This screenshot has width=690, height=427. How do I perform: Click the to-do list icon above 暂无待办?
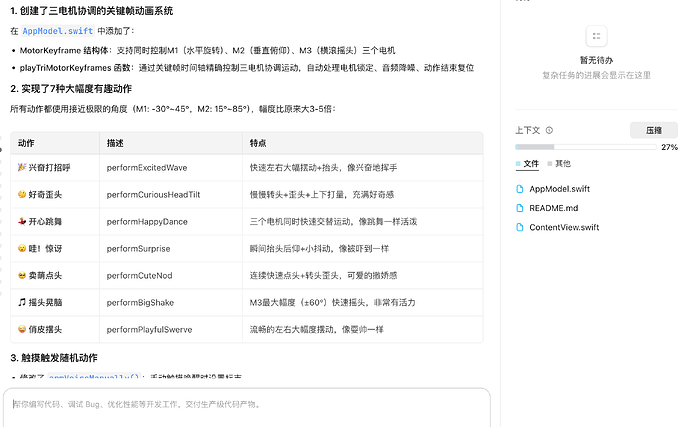pos(596,36)
